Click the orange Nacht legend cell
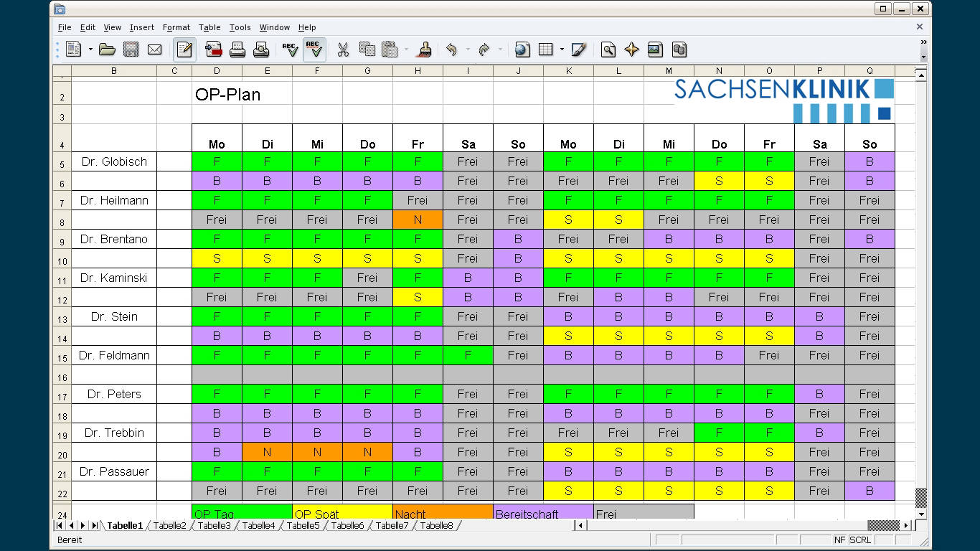 coord(443,514)
